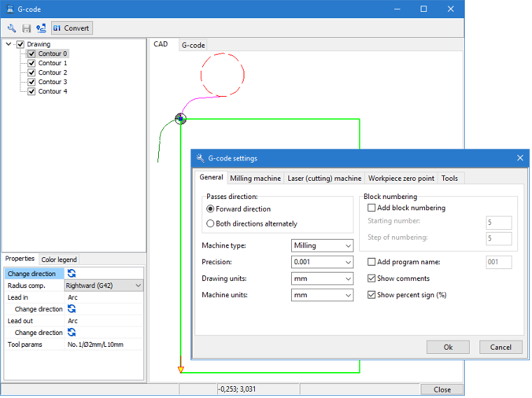Open G-code settings wrench icon in toolbar
Screen dimensions: 532x398
coord(11,28)
